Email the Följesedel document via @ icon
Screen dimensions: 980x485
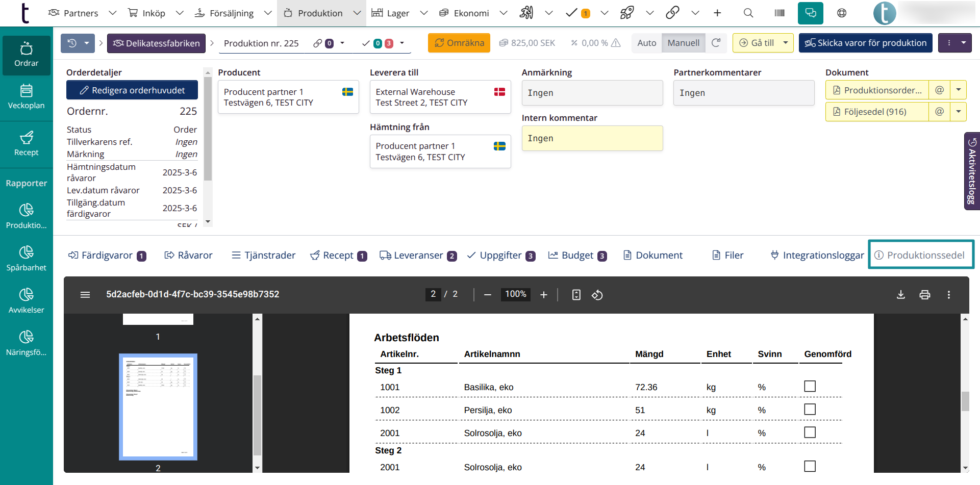coord(939,112)
